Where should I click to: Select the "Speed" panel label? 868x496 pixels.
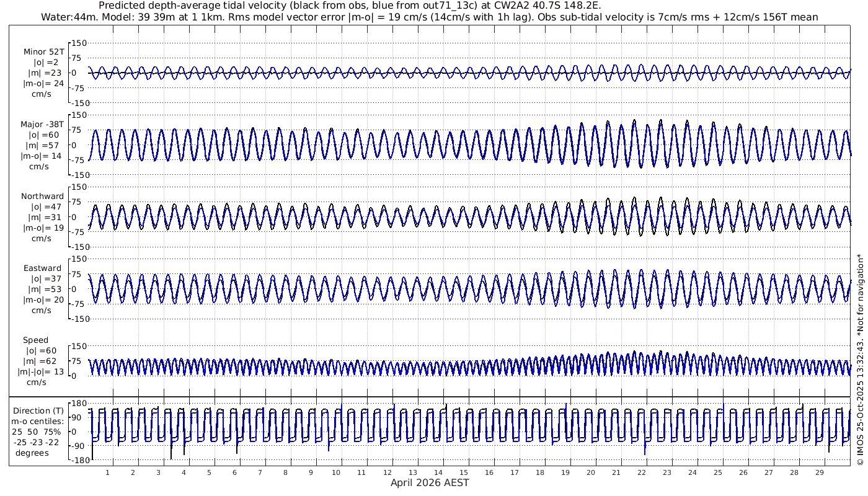tap(36, 340)
